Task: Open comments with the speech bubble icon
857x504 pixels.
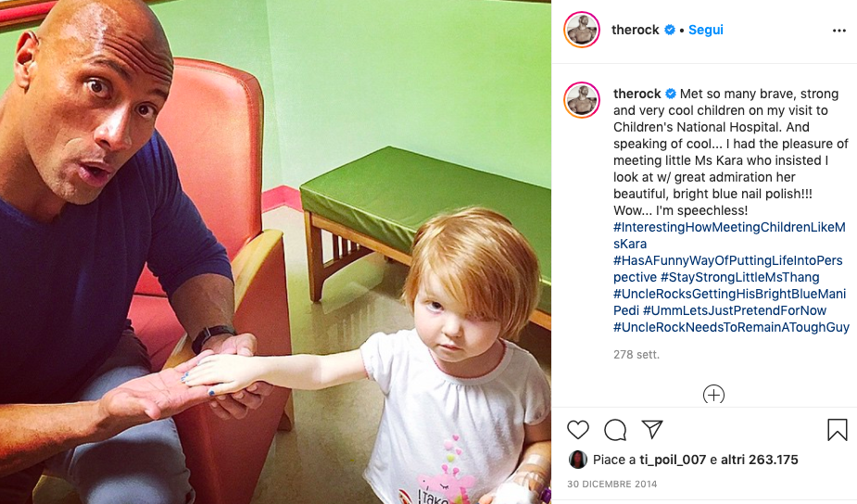Action: (x=615, y=430)
